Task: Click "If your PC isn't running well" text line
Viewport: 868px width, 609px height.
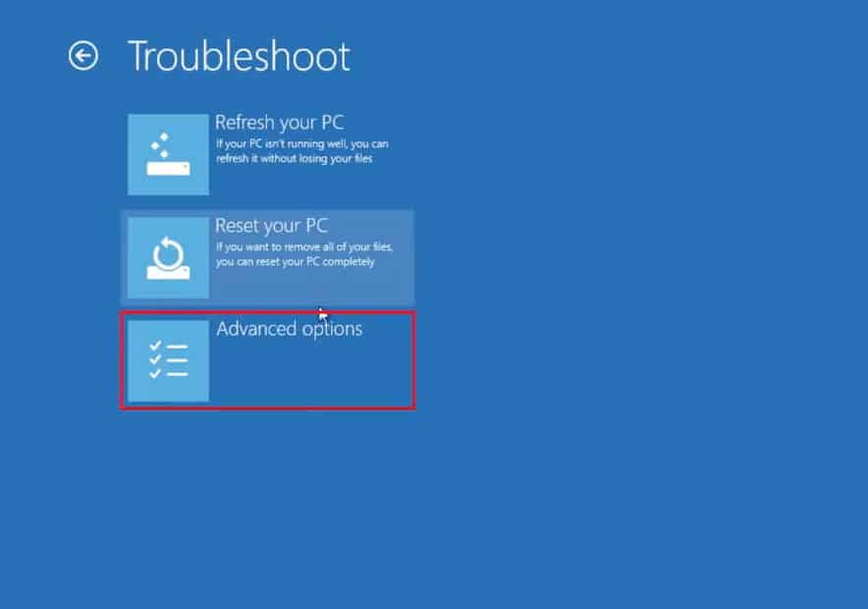Action: (x=302, y=144)
